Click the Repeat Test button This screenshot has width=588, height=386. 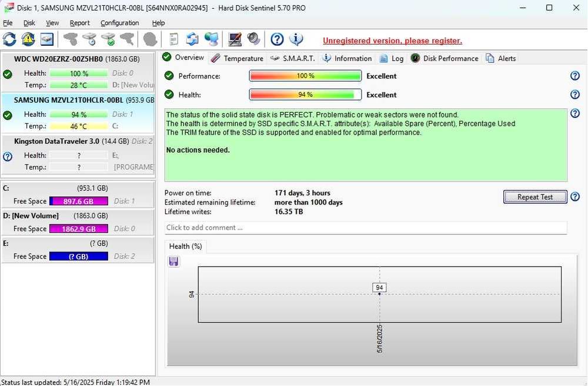535,197
